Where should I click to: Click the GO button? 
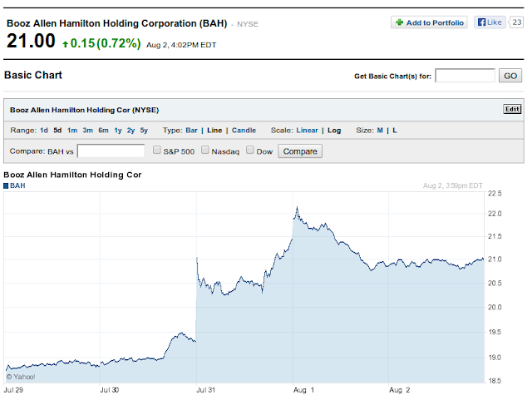510,76
